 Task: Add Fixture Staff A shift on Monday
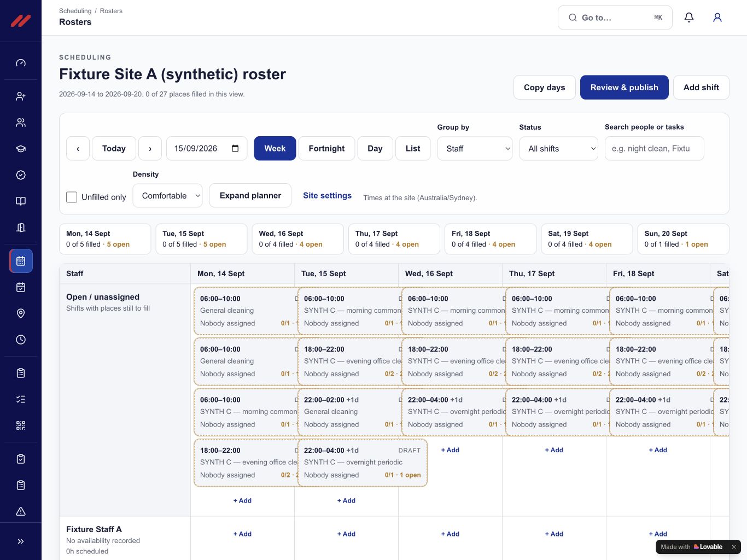(x=242, y=534)
